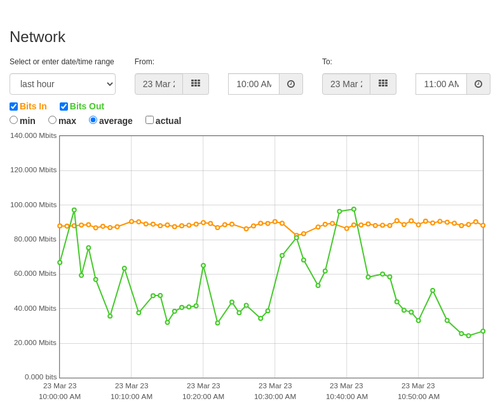Screen dimensions: 500x403
Task: Click the To time field showing 11:00 AM
Action: (441, 84)
